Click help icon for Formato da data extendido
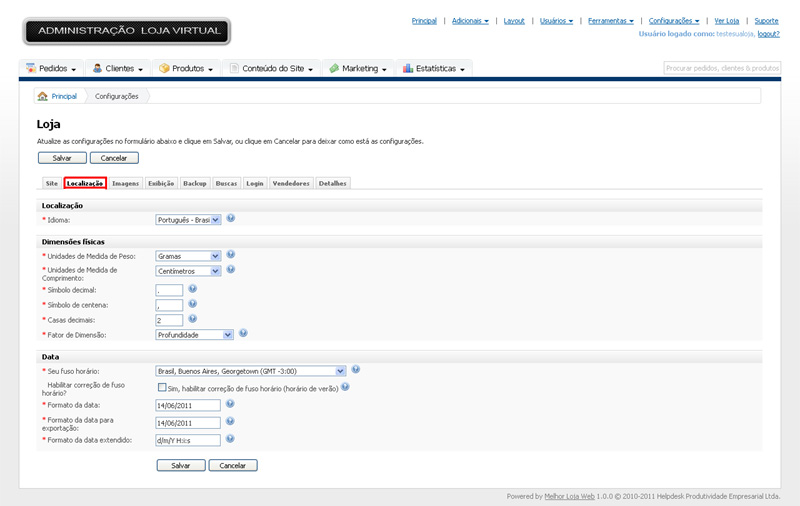Screen dimensions: 800x506 point(230,439)
